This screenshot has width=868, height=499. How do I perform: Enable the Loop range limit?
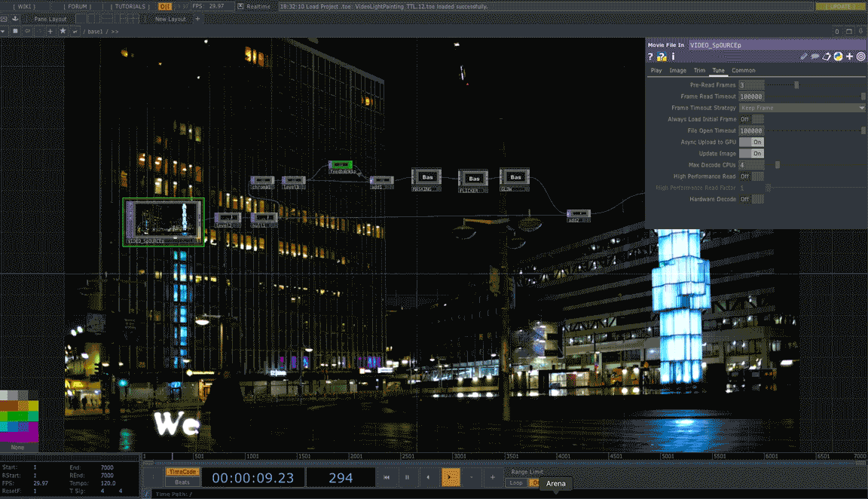516,483
